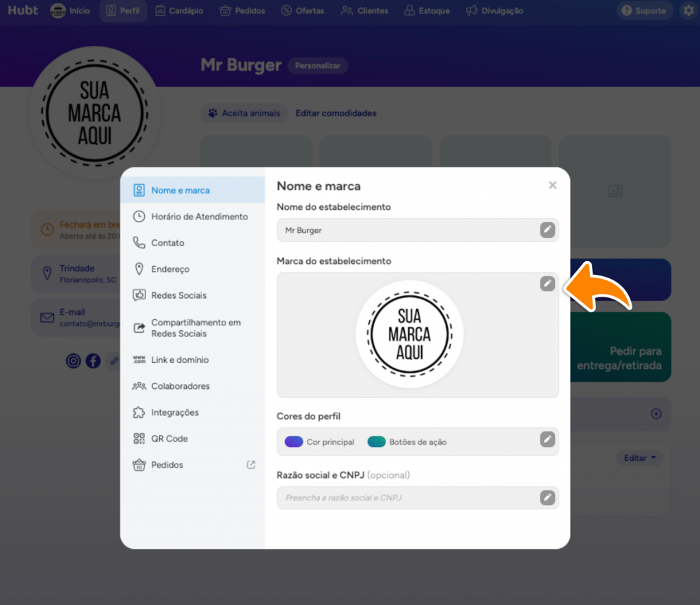Click the plus circle add icon

coord(656,414)
